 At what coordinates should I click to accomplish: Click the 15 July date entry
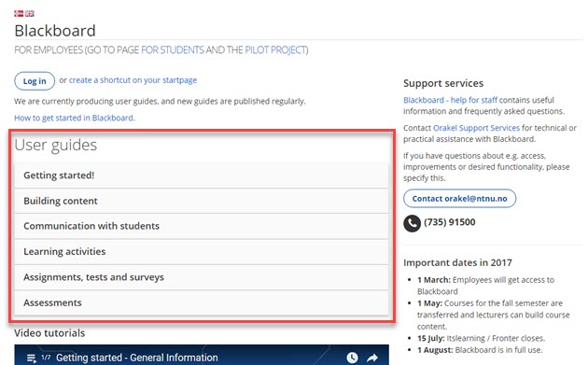click(481, 338)
